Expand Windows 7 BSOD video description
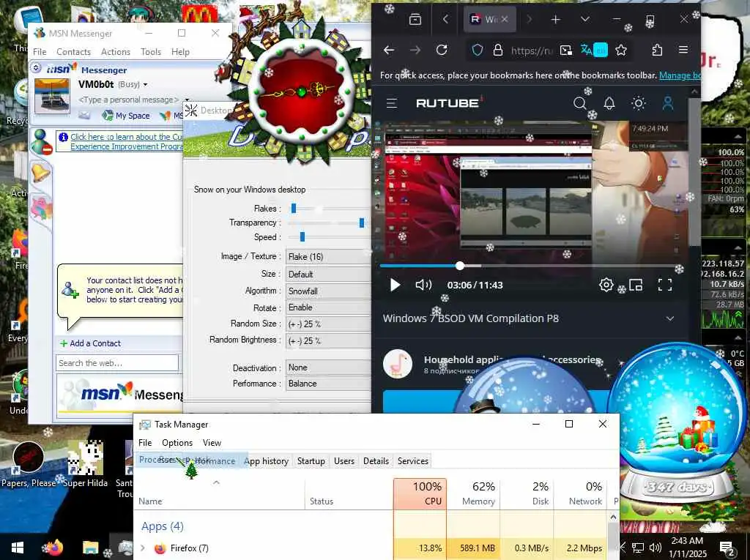This screenshot has height=560, width=750. point(670,318)
